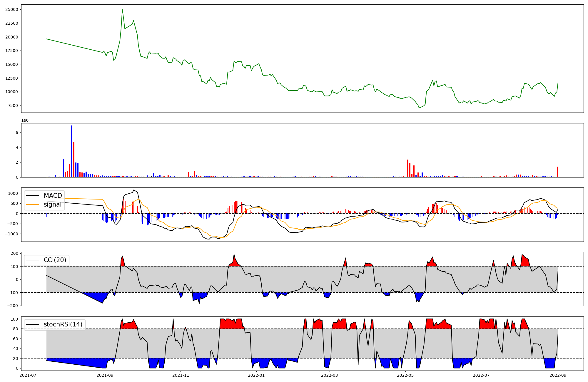Viewport: 588px width, 382px height.
Task: Click the CCI(20) legend label
Action: (x=55, y=260)
